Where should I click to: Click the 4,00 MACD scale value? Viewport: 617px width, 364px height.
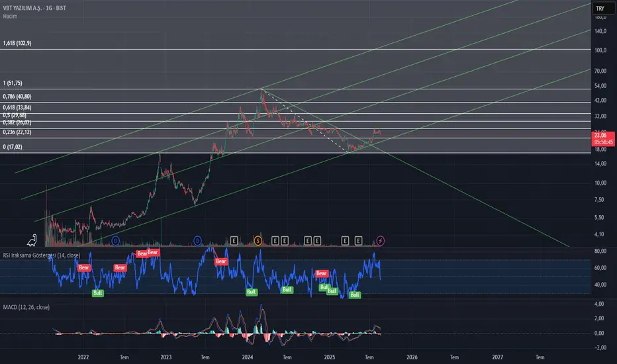click(599, 304)
